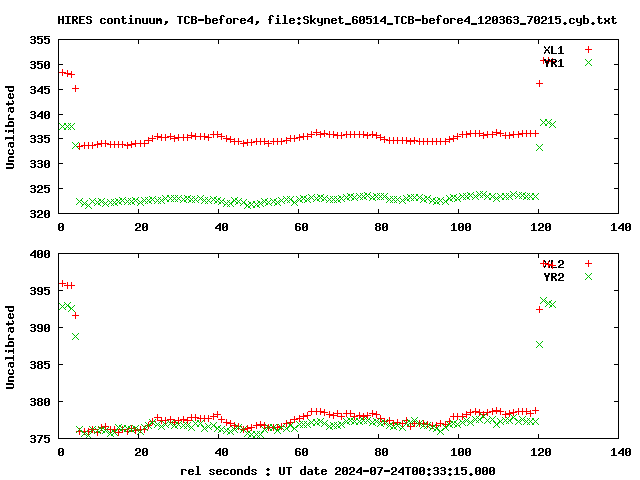Select the XL2 legend label
The height and width of the screenshot is (480, 640).
click(x=553, y=264)
